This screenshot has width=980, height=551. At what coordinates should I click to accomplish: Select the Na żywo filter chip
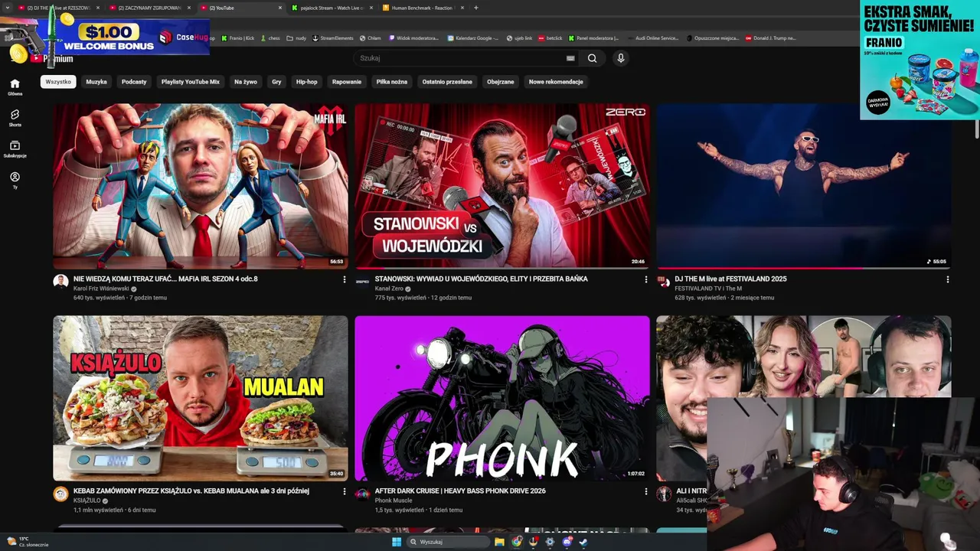[x=246, y=82]
